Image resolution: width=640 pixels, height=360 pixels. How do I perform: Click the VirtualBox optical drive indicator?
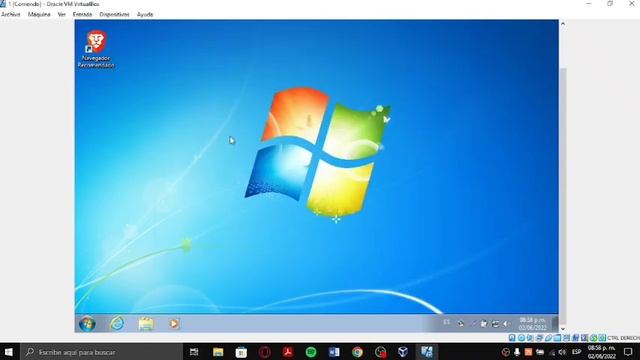(521, 338)
